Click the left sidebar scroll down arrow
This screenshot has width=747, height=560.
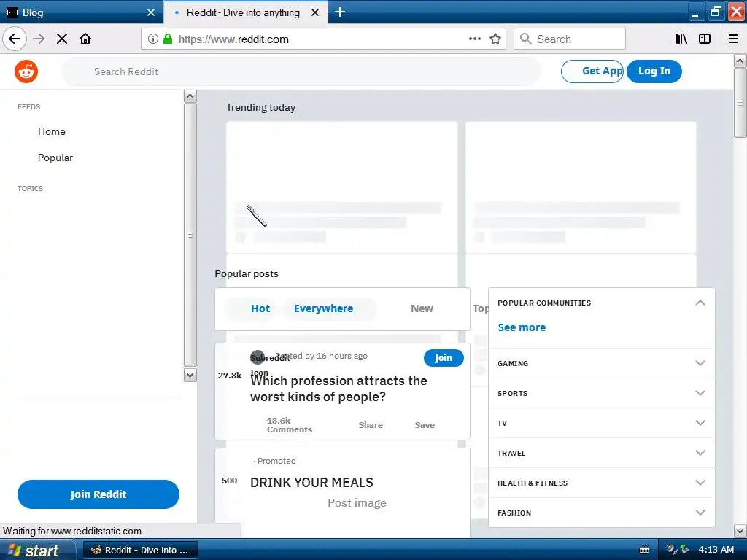[x=190, y=376]
